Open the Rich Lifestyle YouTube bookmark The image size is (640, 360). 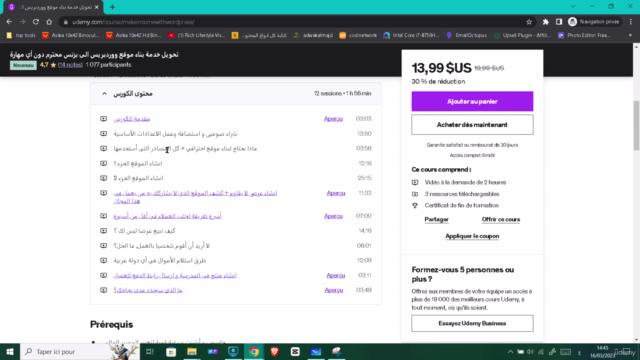point(196,36)
